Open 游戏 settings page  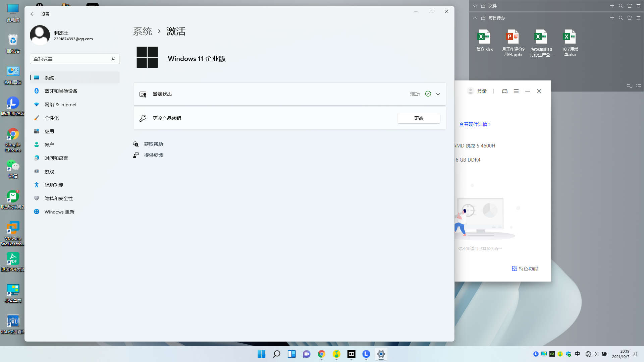point(75,172)
